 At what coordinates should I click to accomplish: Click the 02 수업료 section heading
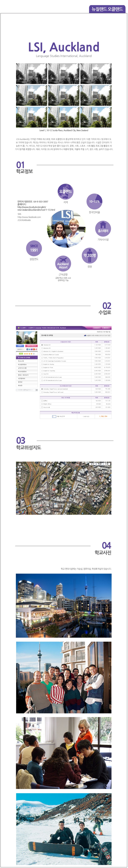(105, 309)
